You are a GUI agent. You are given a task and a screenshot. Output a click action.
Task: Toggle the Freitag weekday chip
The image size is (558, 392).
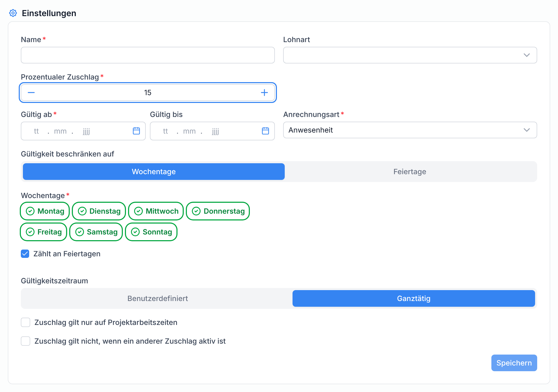[x=43, y=232]
